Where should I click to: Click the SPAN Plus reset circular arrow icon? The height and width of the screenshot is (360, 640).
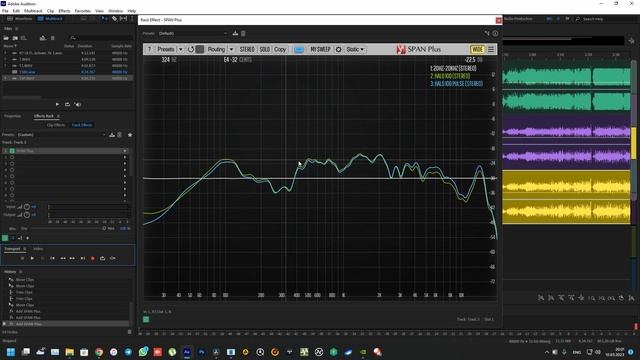pyautogui.click(x=191, y=49)
